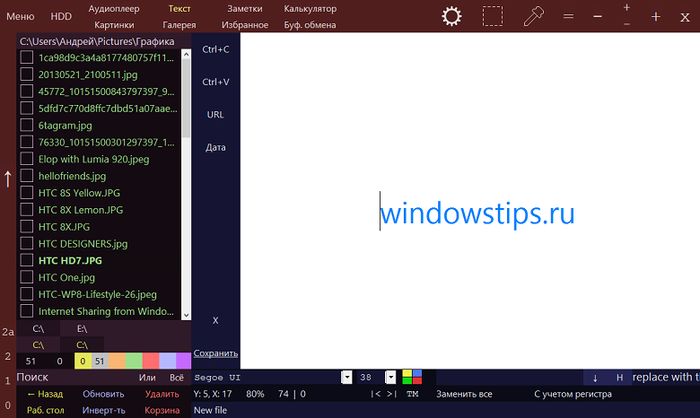Pick a color with the eyedropper tool
The image size is (700, 418).
point(534,16)
